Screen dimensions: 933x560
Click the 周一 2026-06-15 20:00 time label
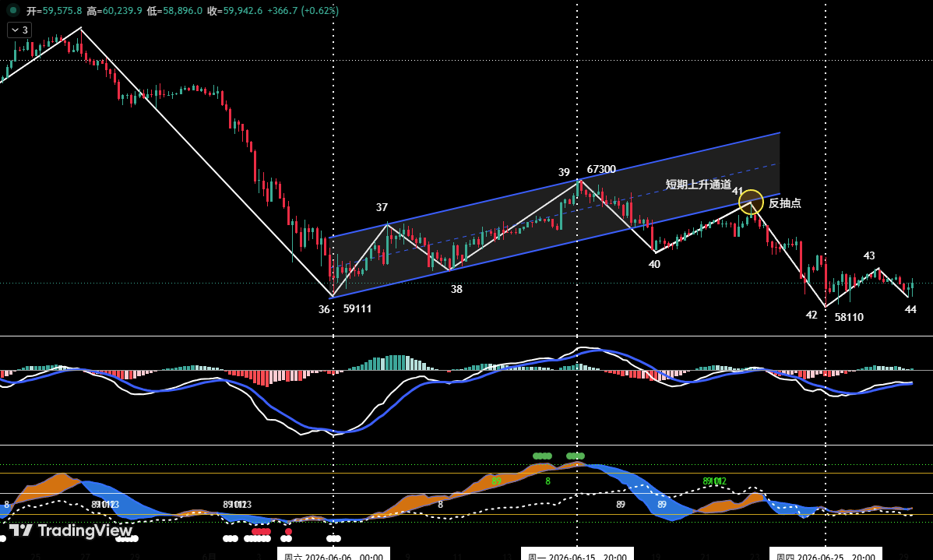coord(577,555)
